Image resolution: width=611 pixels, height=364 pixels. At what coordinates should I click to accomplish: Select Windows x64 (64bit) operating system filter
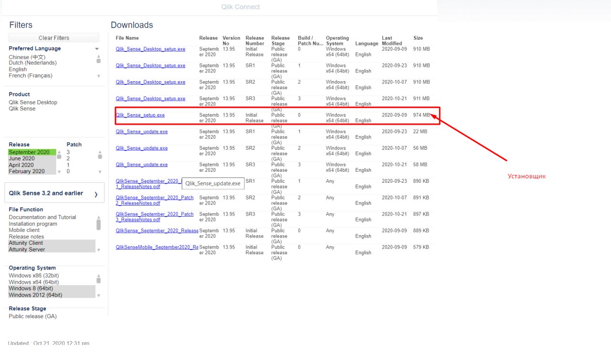pyautogui.click(x=34, y=282)
